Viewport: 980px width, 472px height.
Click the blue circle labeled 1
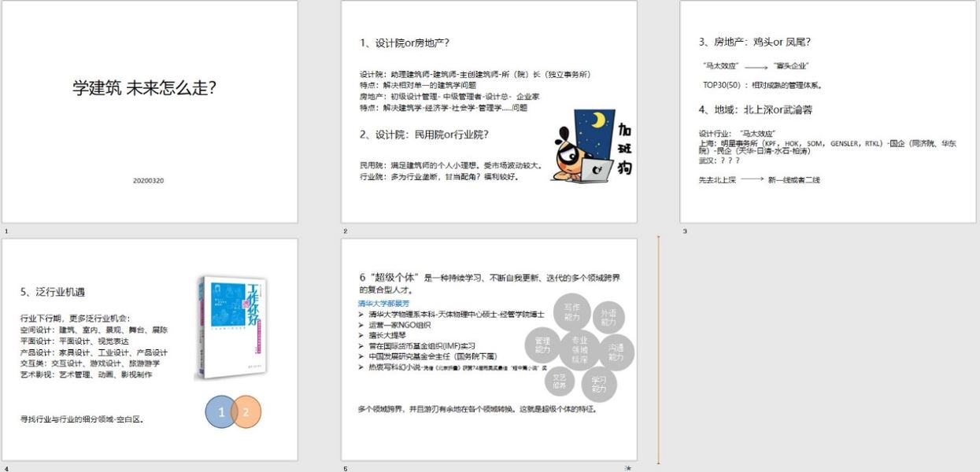[222, 411]
